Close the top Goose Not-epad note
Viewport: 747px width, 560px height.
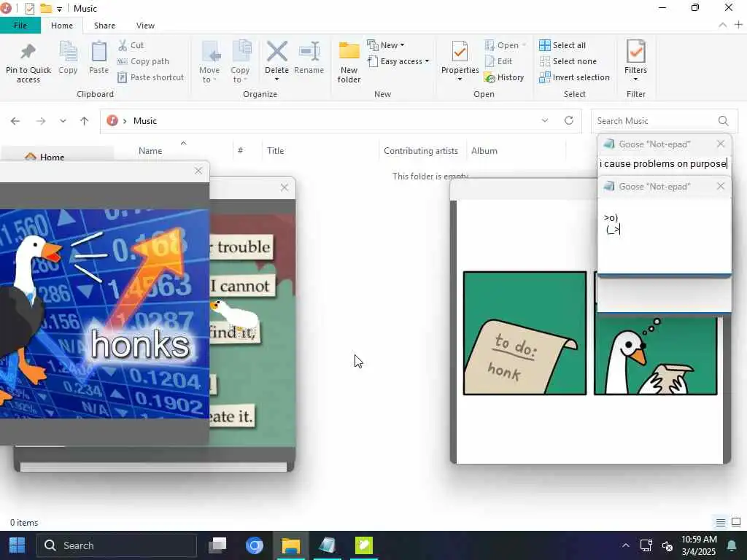click(720, 144)
